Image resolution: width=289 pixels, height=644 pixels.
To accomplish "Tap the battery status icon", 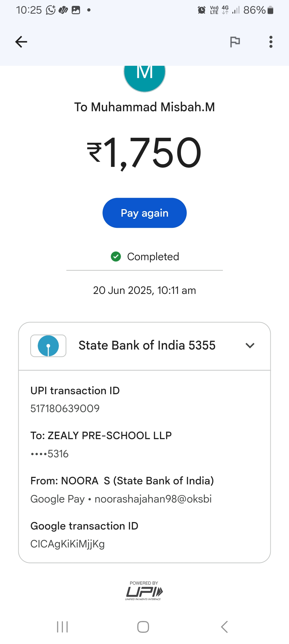I will click(270, 10).
